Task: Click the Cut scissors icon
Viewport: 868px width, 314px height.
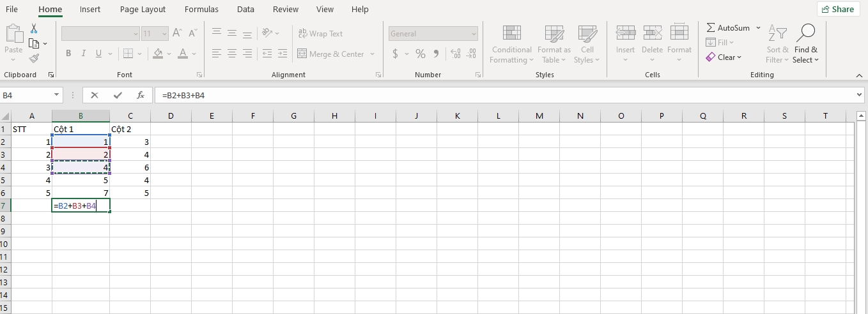Action: pos(34,29)
